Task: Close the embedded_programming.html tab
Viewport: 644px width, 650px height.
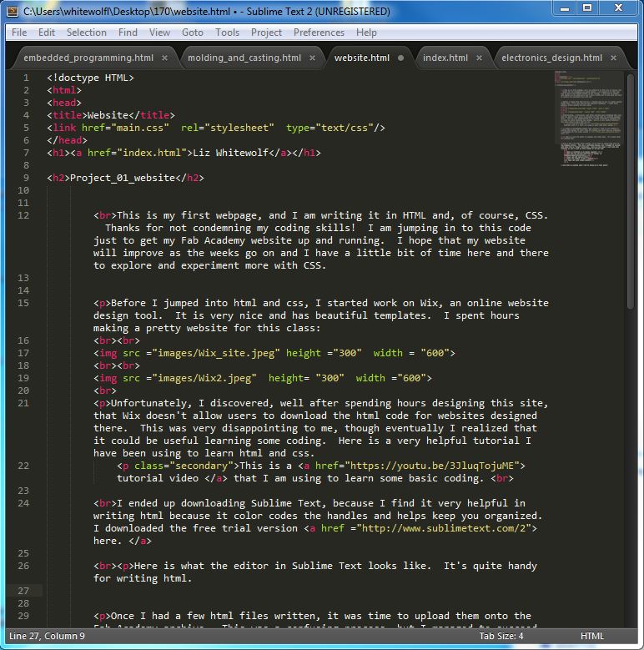Action: [x=164, y=58]
